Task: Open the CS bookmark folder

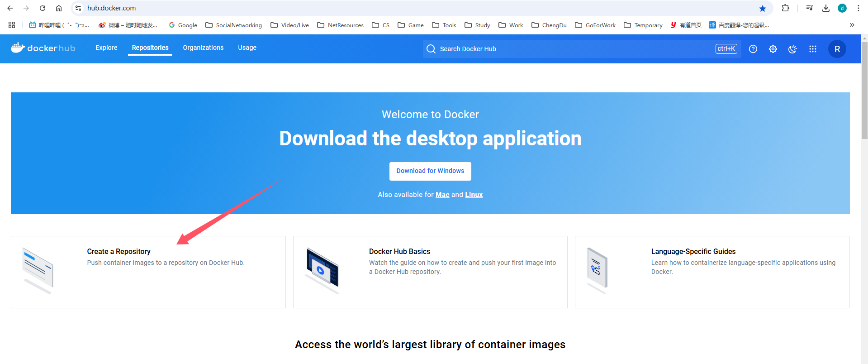Action: pos(380,25)
